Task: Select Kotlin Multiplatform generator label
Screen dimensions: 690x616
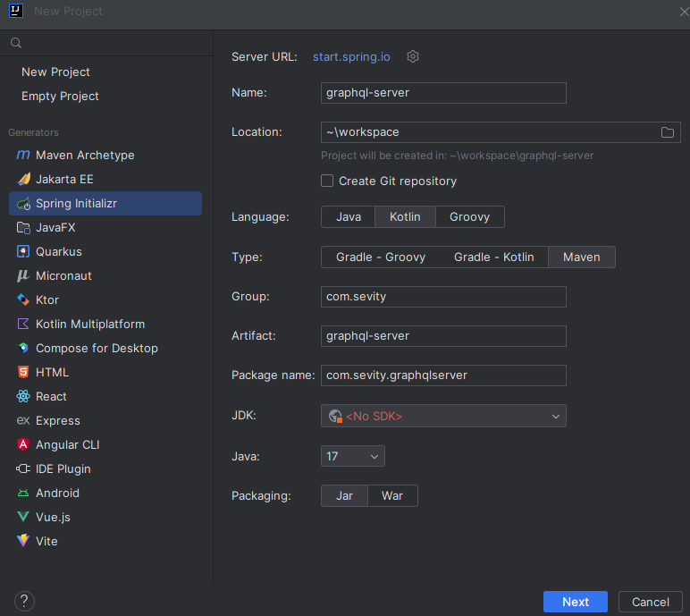Action: [x=90, y=324]
